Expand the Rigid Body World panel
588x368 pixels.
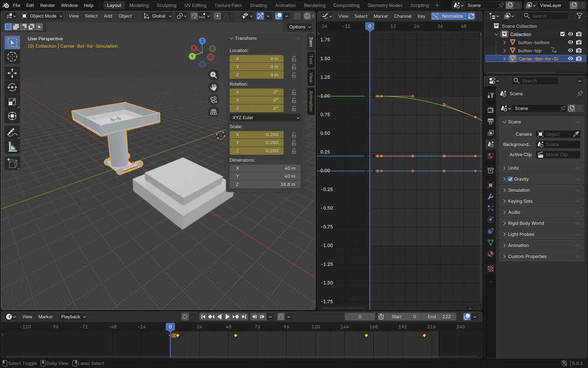(526, 223)
